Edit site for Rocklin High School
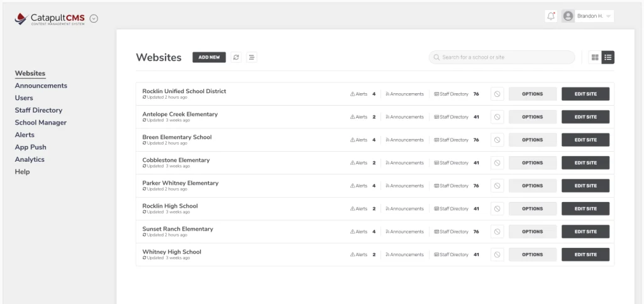This screenshot has height=304, width=644. [x=586, y=209]
